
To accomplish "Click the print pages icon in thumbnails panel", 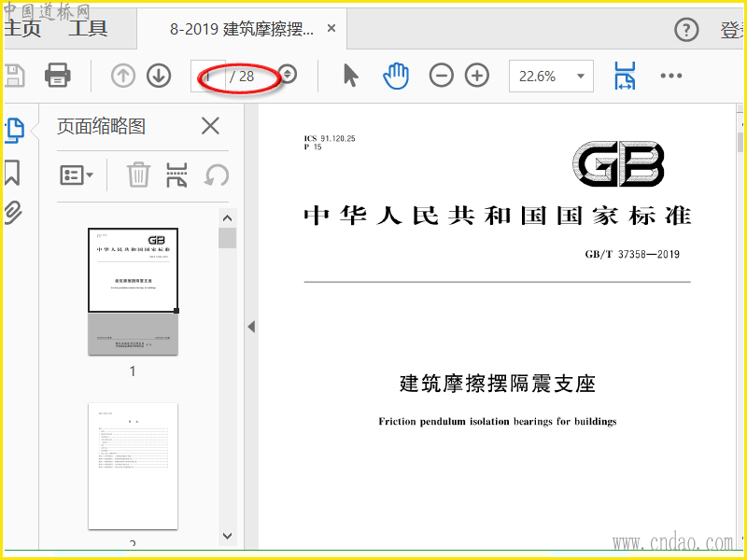I will click(x=176, y=175).
